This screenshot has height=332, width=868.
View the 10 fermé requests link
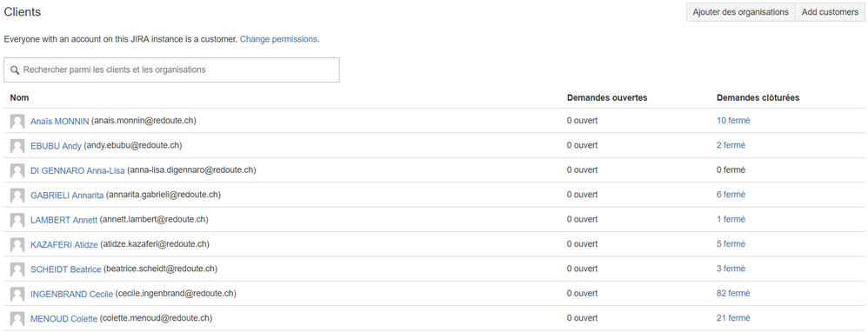(x=733, y=121)
